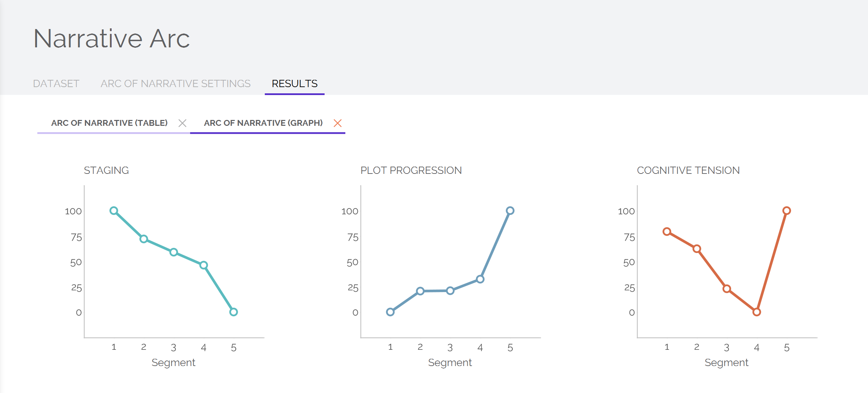Click the Narrative Arc page heading
This screenshot has height=393, width=868.
pos(112,39)
